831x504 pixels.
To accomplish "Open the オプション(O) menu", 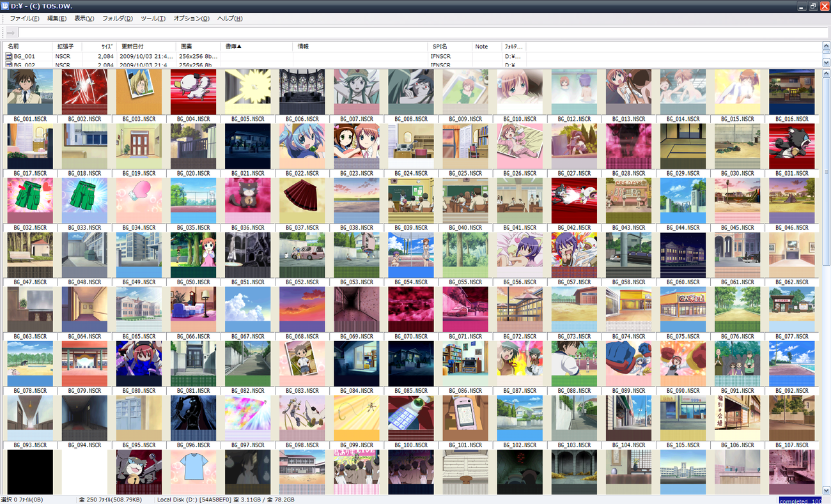I will pyautogui.click(x=191, y=19).
